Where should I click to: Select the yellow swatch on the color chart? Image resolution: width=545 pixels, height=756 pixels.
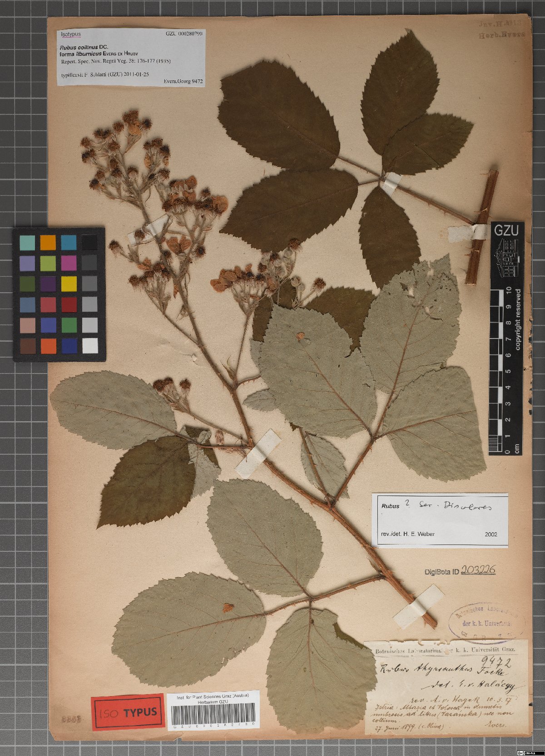coord(69,284)
